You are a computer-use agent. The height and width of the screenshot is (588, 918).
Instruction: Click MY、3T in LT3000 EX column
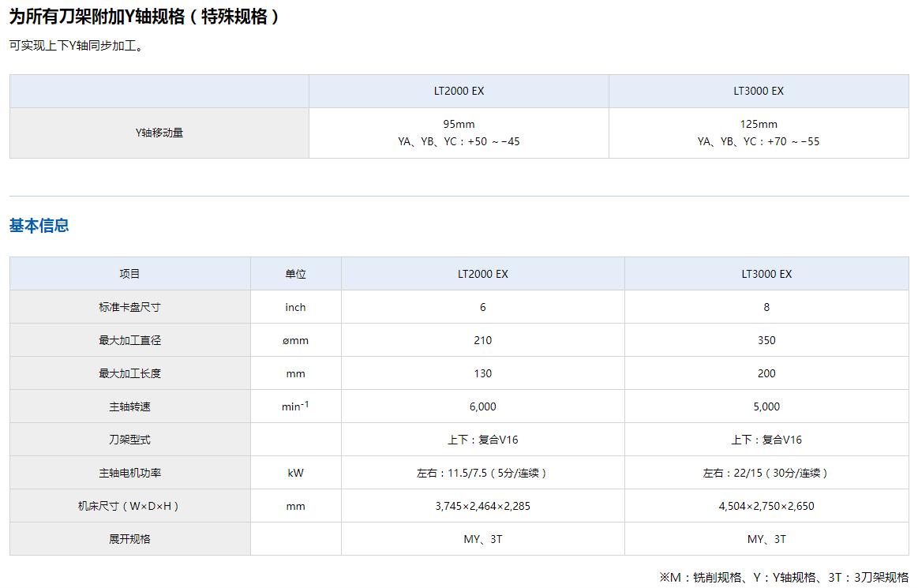pyautogui.click(x=766, y=539)
